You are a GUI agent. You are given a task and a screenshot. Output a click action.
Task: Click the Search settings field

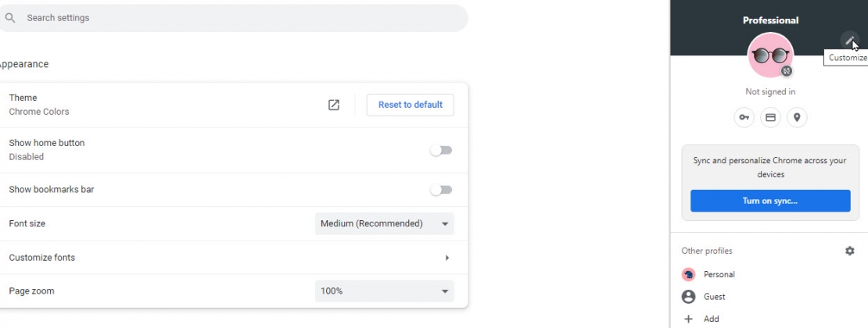click(x=235, y=17)
